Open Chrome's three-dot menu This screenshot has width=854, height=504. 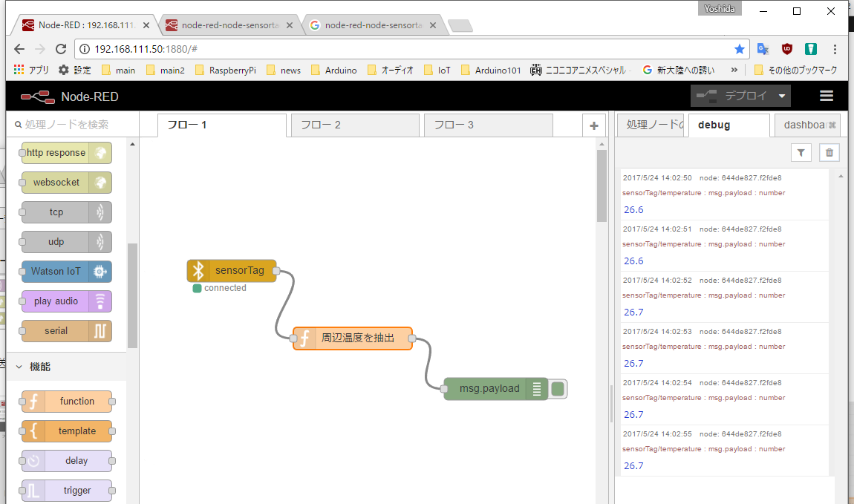click(x=835, y=49)
